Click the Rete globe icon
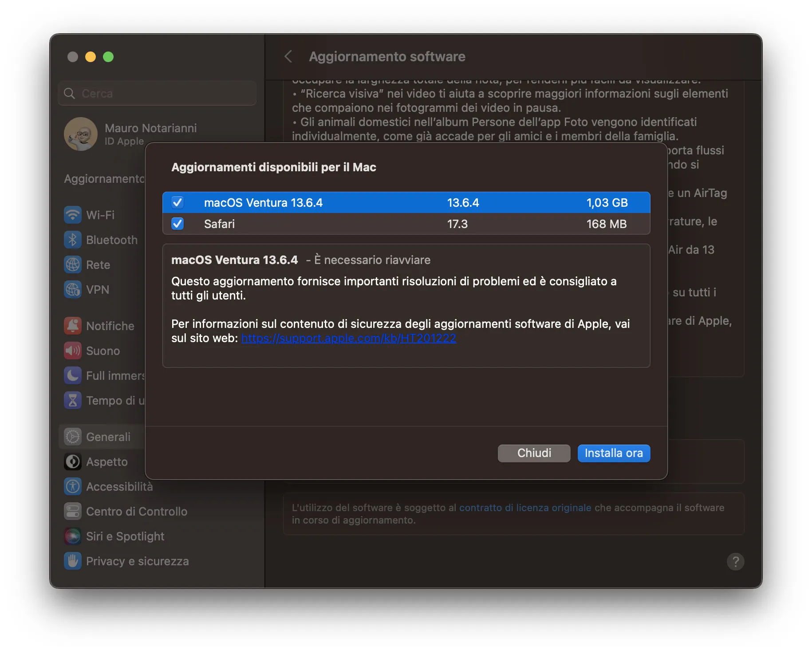The image size is (812, 654). [73, 265]
